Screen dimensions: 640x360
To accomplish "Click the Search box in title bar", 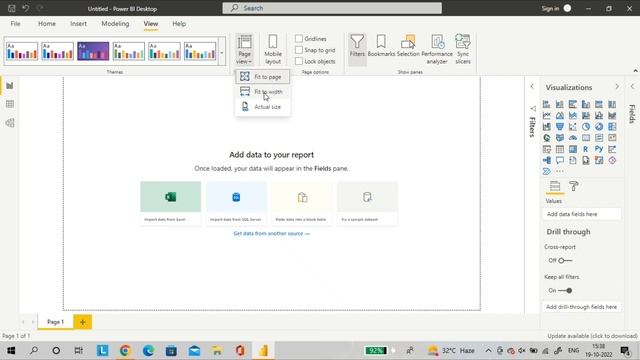I will point(332,8).
